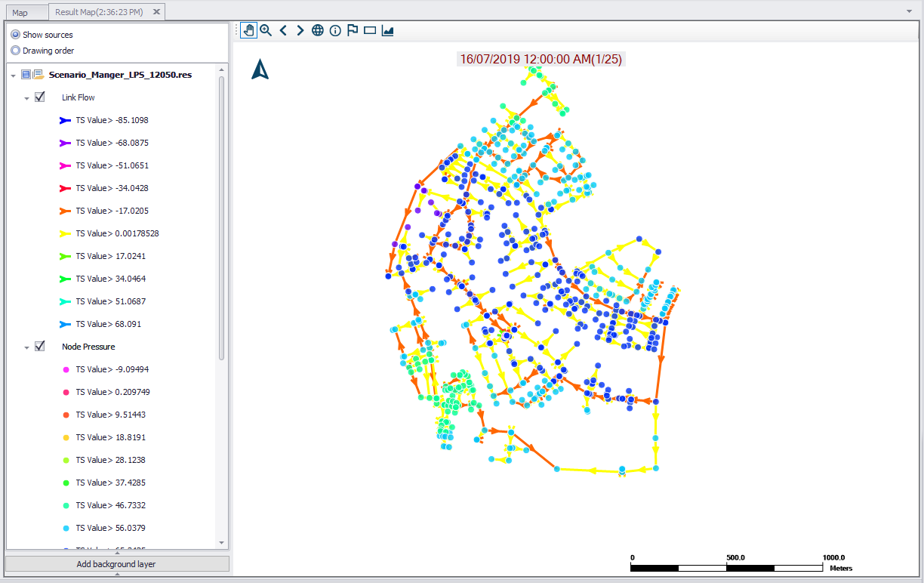The width and height of the screenshot is (924, 583).
Task: Click the text TS Value> -85.1098
Action: tap(112, 120)
